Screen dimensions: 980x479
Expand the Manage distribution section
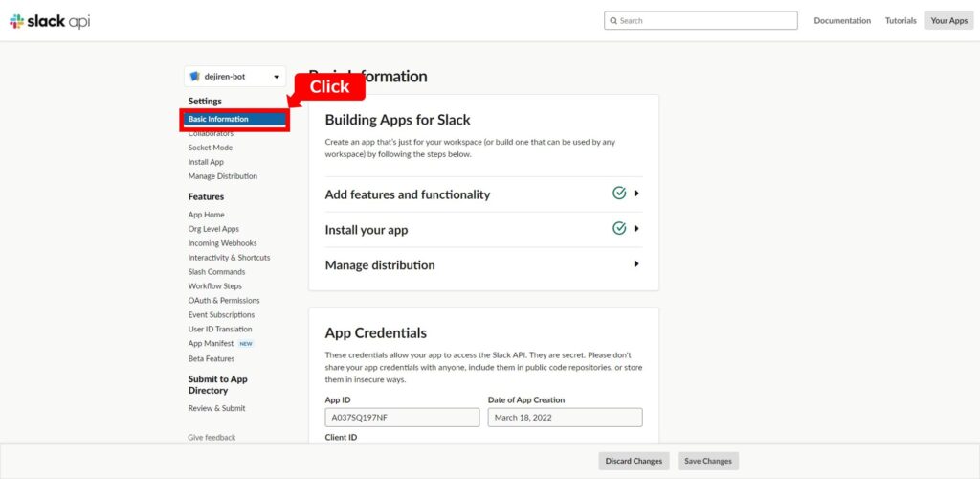coord(483,264)
